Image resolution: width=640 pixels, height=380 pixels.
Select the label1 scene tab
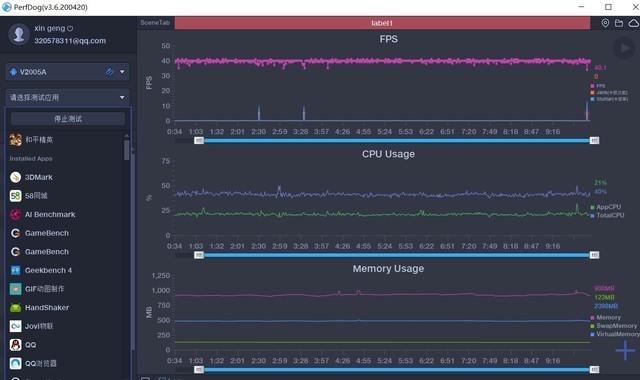[x=382, y=23]
